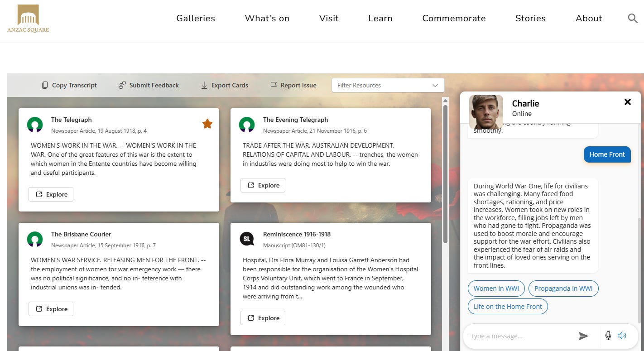Viewport: 644px width, 351px height.
Task: Toggle the star on The Telegraph card
Action: coord(207,124)
